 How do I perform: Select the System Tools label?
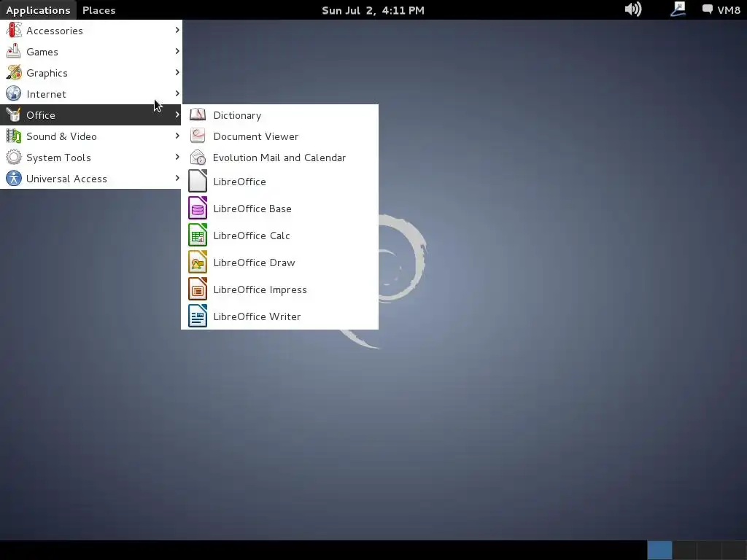coord(58,157)
